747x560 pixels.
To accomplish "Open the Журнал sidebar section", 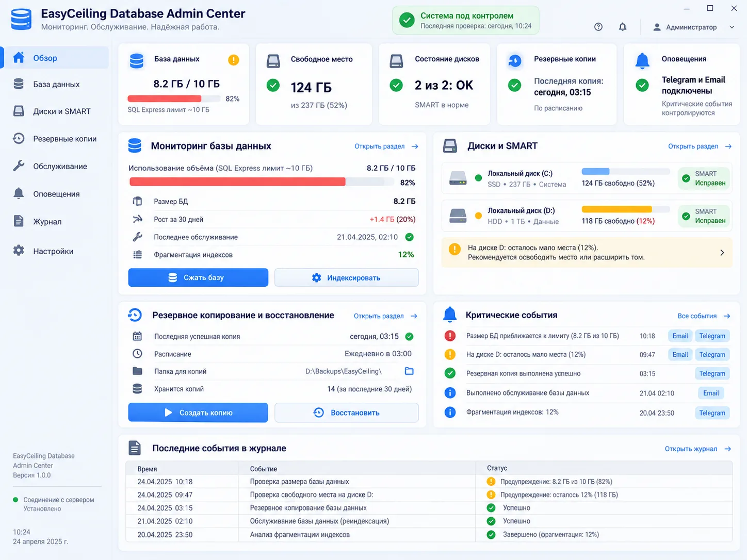I will (56, 222).
